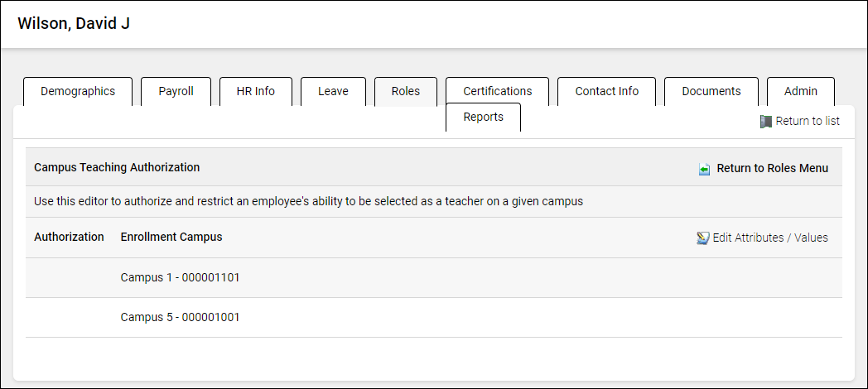Select the Leave tab
This screenshot has height=389, width=868.
[x=333, y=91]
